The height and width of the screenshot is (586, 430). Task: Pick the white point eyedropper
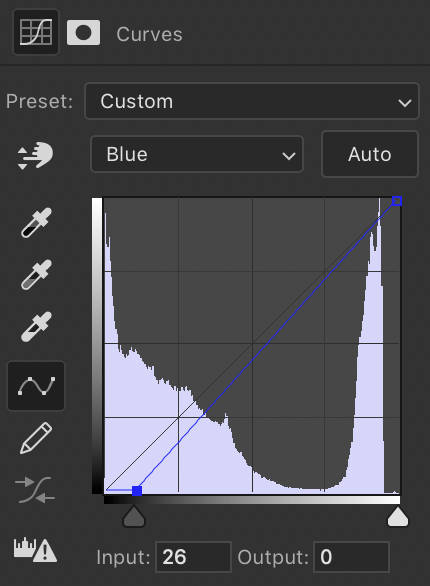pos(36,327)
